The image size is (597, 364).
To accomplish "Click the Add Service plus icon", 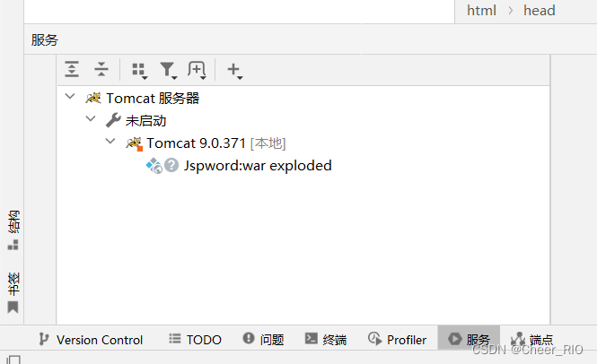I will [234, 70].
